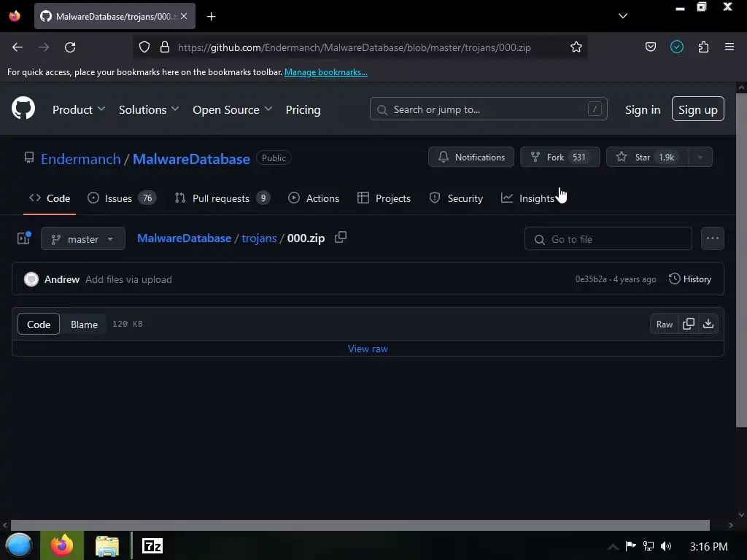Open the 7-Zip taskbar icon
Viewport: 747px width, 560px height.
coord(152,545)
